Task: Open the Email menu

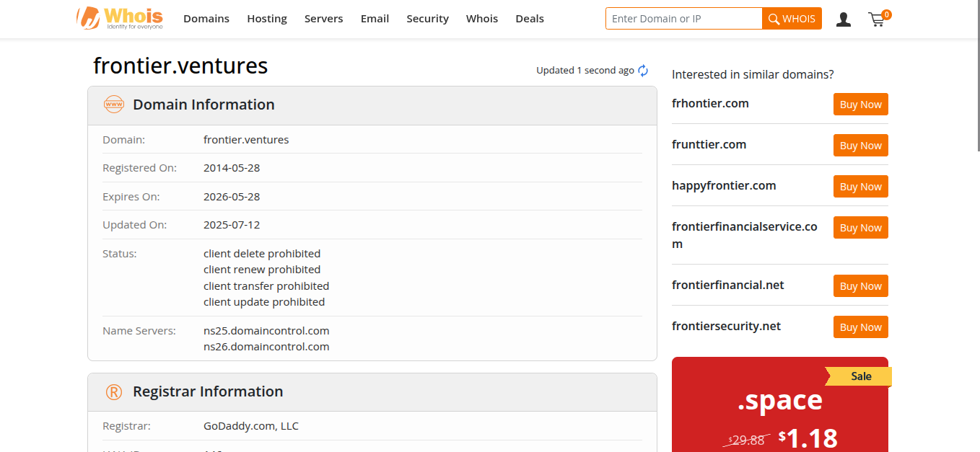Action: pyautogui.click(x=375, y=19)
